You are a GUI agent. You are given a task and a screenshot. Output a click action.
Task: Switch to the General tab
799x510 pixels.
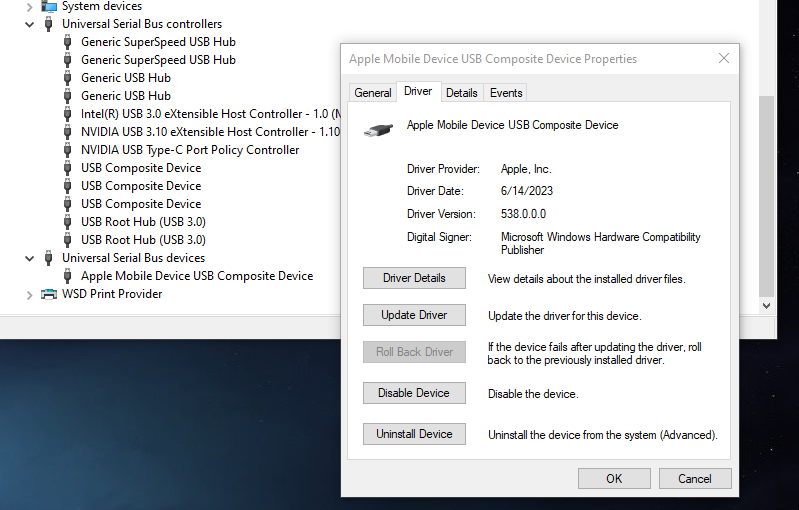click(372, 93)
